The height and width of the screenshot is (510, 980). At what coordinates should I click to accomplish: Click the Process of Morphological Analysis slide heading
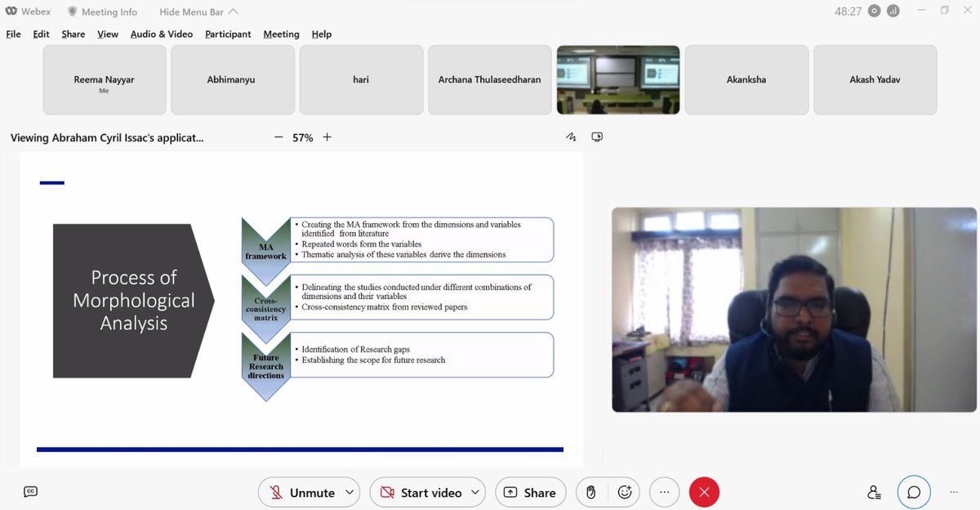pos(133,300)
